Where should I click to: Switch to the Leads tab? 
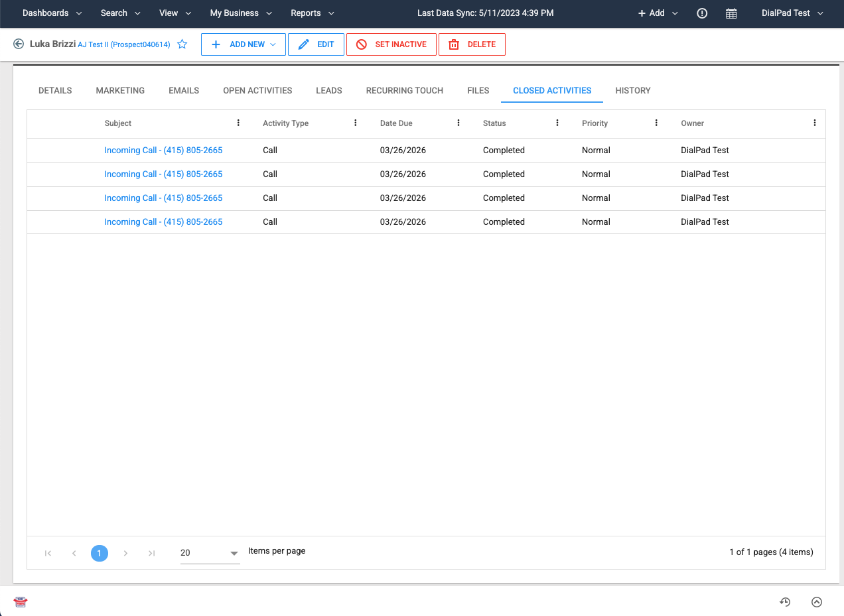(x=329, y=90)
